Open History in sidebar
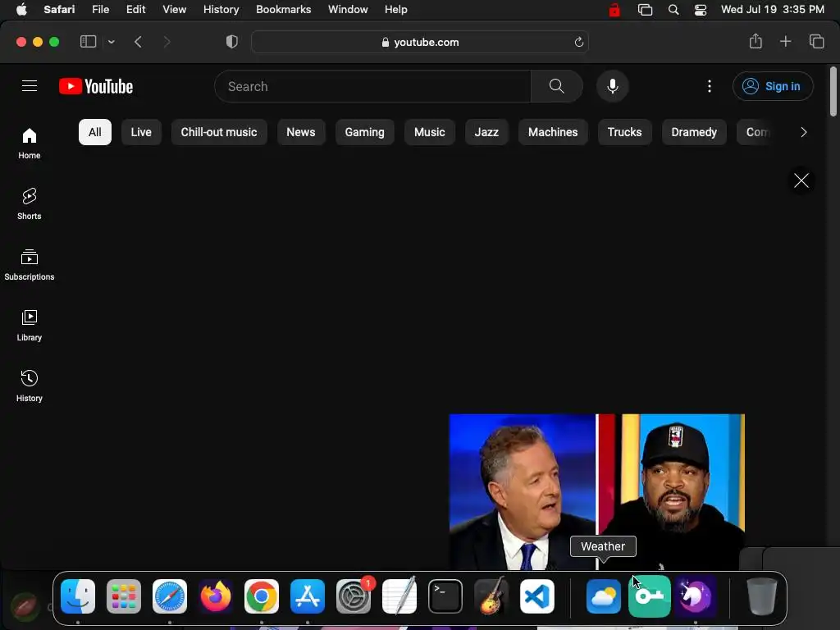The width and height of the screenshot is (840, 630). [30, 386]
